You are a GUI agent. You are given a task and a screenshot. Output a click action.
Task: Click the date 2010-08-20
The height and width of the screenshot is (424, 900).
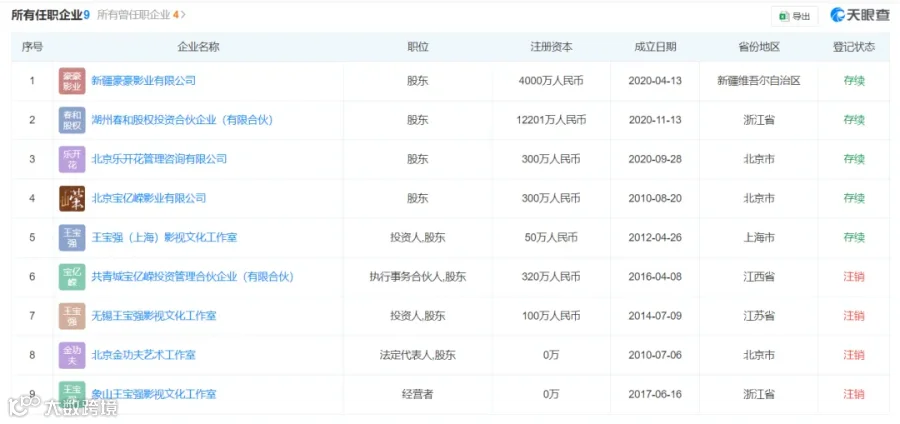[x=655, y=199]
